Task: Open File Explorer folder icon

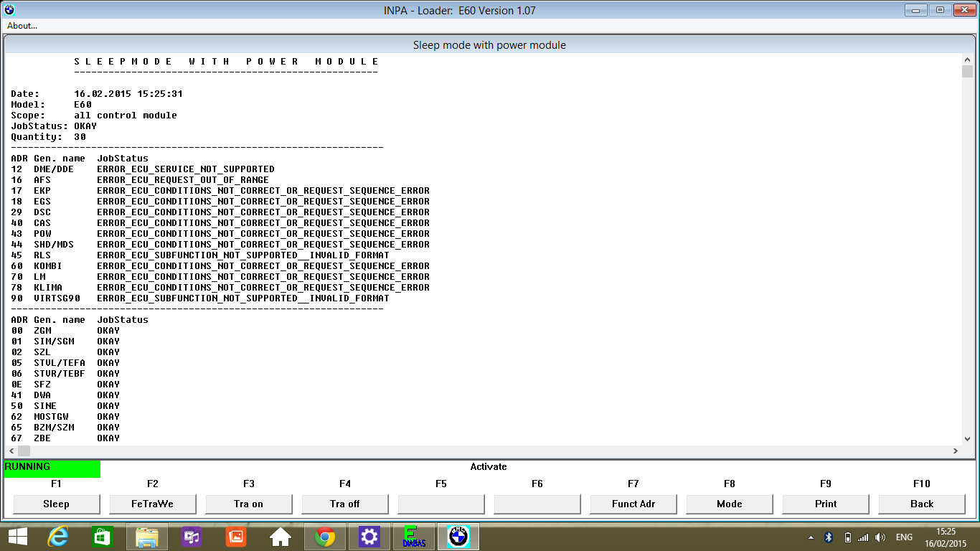Action: (x=147, y=537)
